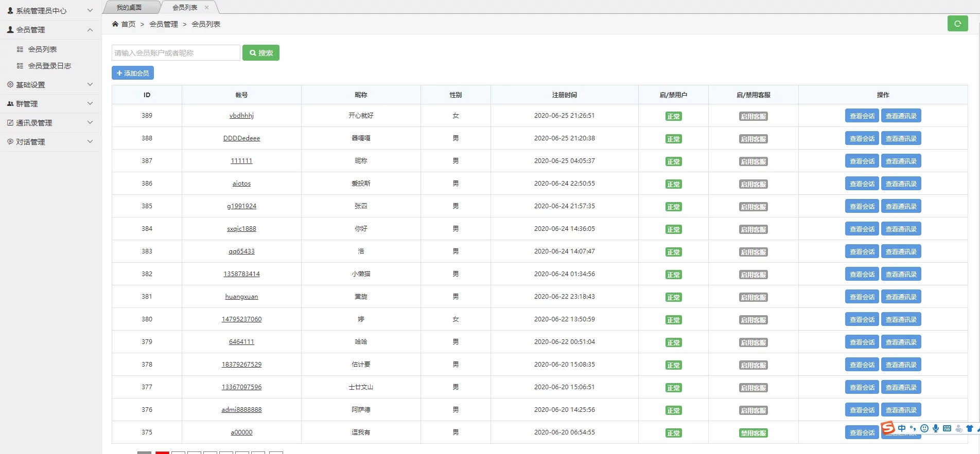
Task: Click the member account search field
Action: (176, 53)
